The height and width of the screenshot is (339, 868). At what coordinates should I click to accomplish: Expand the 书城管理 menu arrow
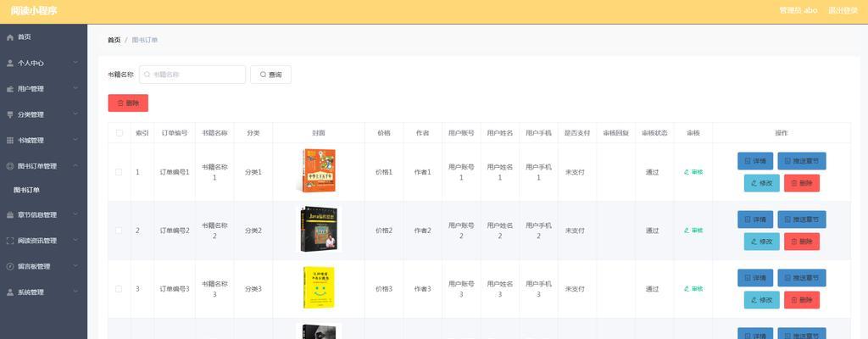(x=75, y=140)
